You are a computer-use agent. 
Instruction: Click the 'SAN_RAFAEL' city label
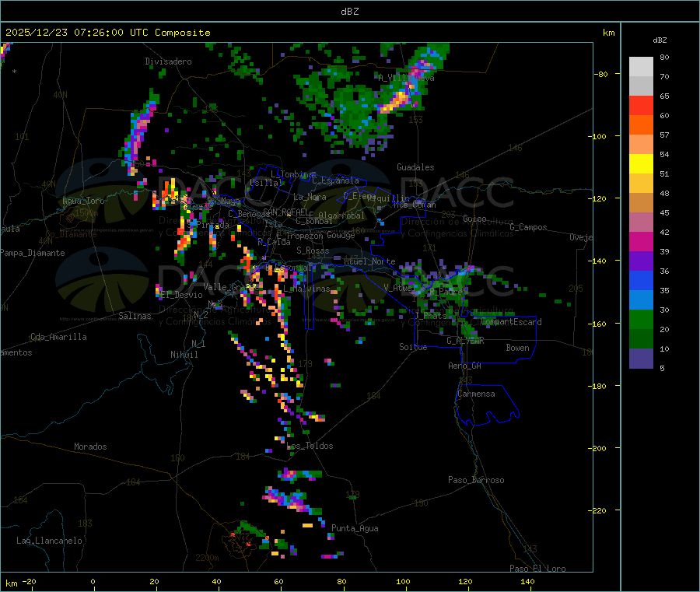[x=285, y=212]
